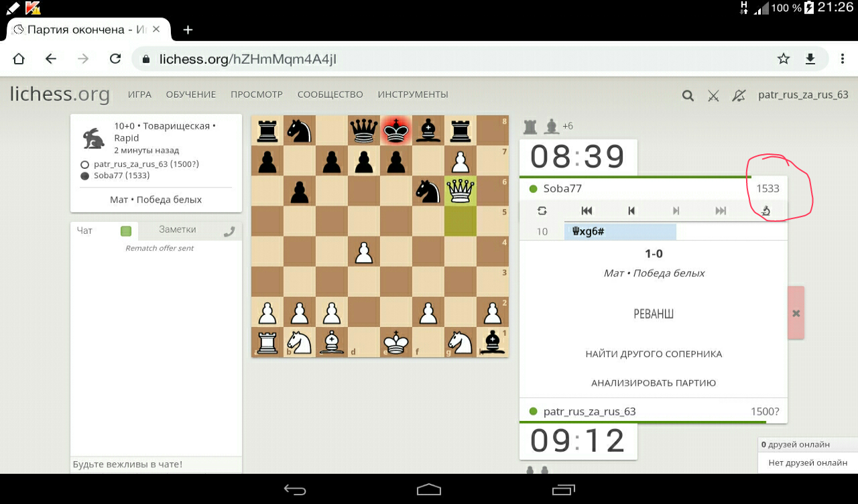Open challenges crossed-swords icon
Viewport: 858px width, 504px height.
click(713, 95)
